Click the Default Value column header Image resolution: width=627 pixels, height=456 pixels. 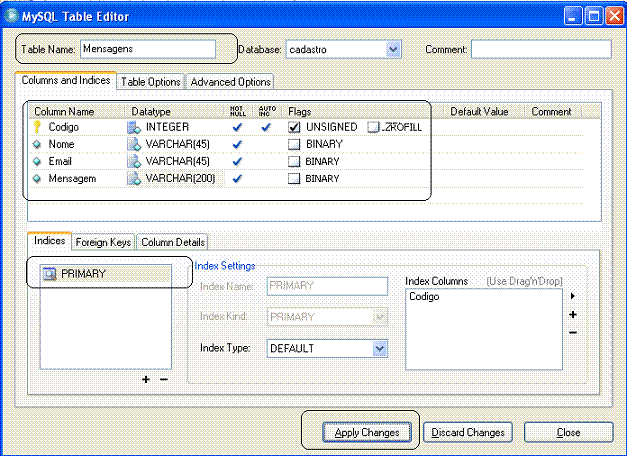[x=479, y=111]
